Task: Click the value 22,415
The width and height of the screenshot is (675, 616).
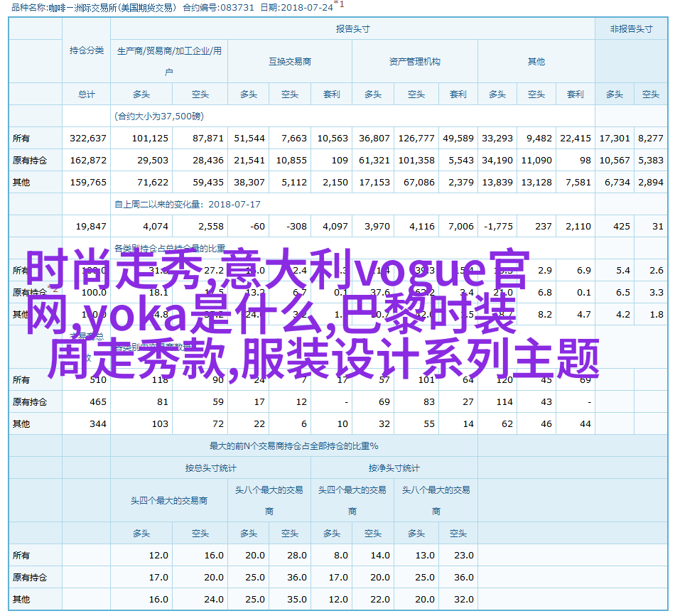Action: pos(575,138)
